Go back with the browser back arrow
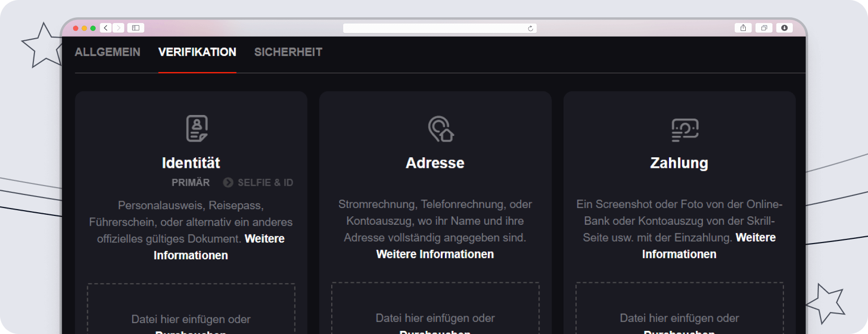The image size is (868, 334). pyautogui.click(x=106, y=28)
